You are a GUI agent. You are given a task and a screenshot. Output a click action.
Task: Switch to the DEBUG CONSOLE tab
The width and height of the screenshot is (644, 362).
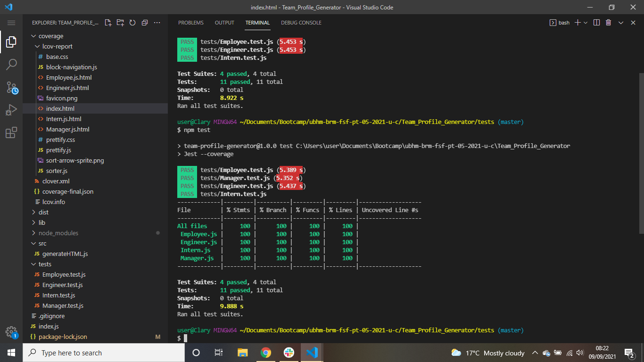click(301, 22)
